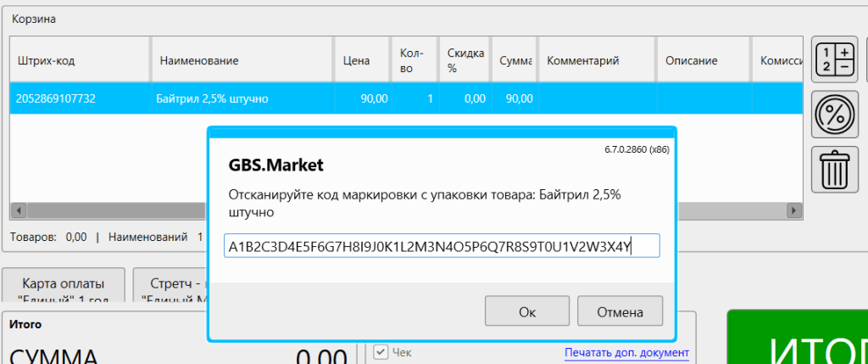
Task: Focus the marking code input field
Action: 441,247
